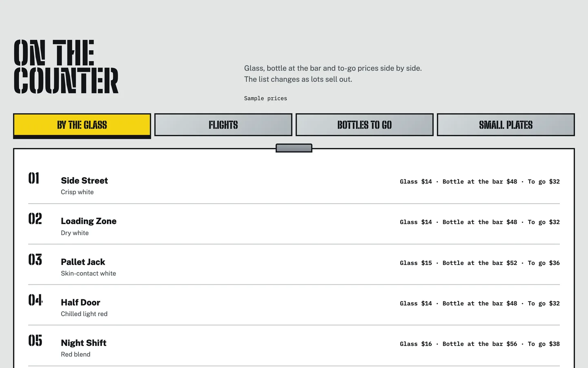Click the Dry white description
This screenshot has height=368, width=588.
75,233
